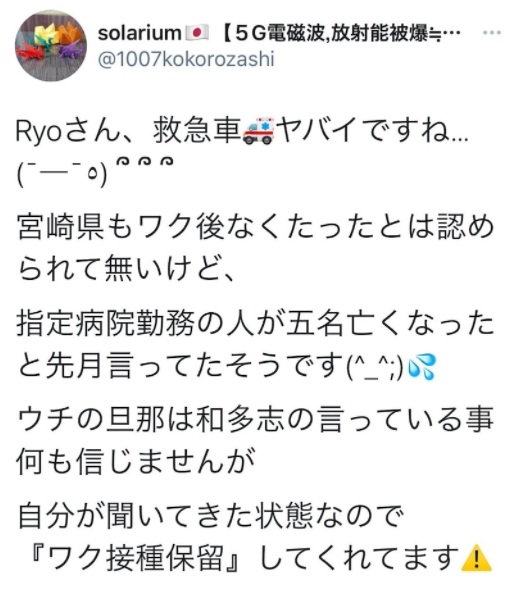Click the quoted 『ワク接種保留』 phrase
This screenshot has width=525, height=595.
(x=135, y=559)
